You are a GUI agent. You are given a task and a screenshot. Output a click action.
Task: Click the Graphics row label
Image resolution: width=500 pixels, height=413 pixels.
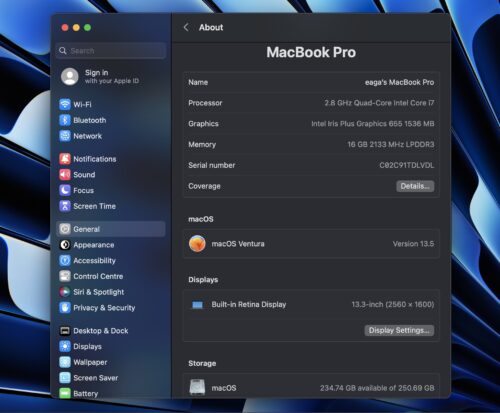click(x=203, y=124)
